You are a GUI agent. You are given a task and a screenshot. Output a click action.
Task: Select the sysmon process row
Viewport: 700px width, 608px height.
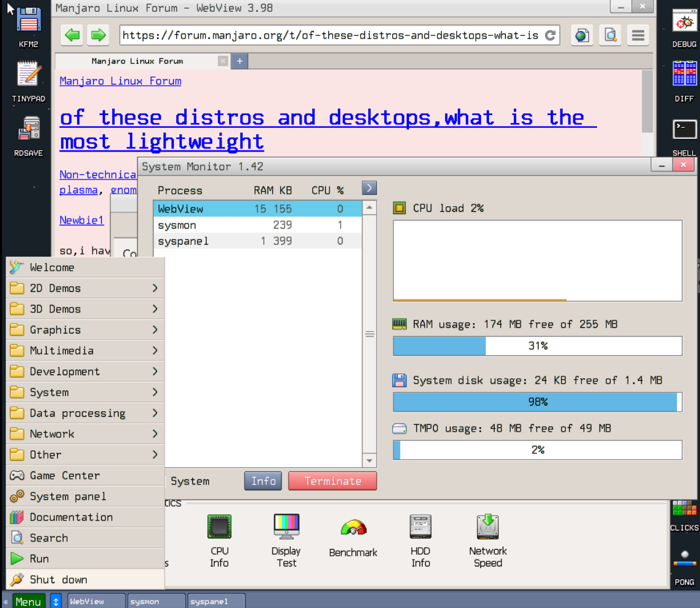click(258, 225)
